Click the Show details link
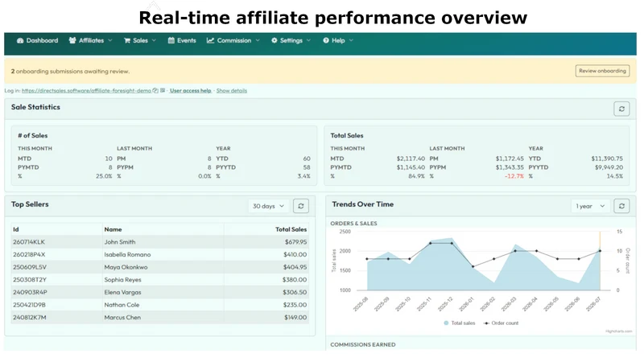This screenshot has height=362, width=644. pyautogui.click(x=232, y=91)
